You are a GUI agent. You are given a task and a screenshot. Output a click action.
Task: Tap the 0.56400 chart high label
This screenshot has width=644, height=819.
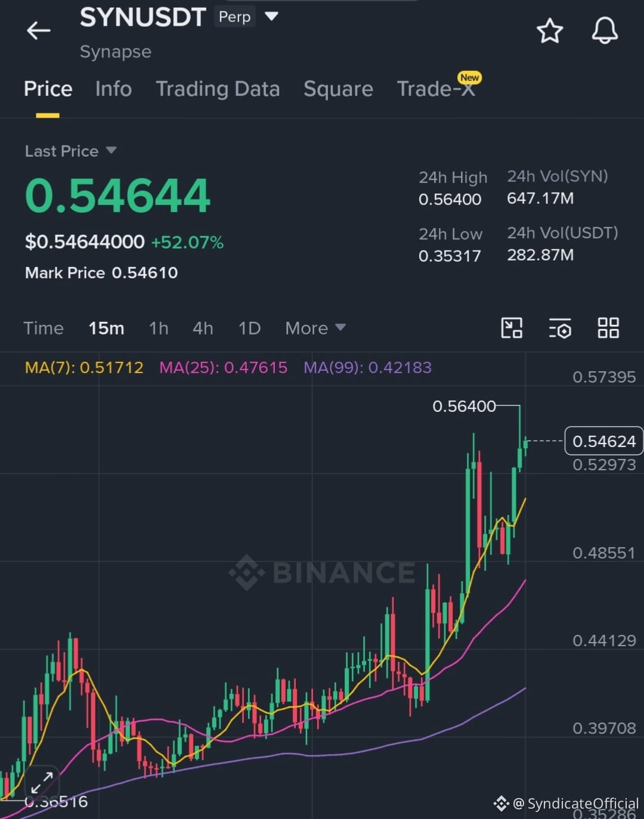click(464, 407)
